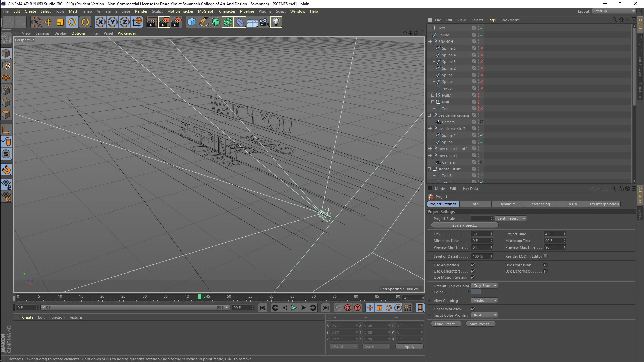The height and width of the screenshot is (362, 644).
Task: Open the MoGraph menu
Action: 206,11
